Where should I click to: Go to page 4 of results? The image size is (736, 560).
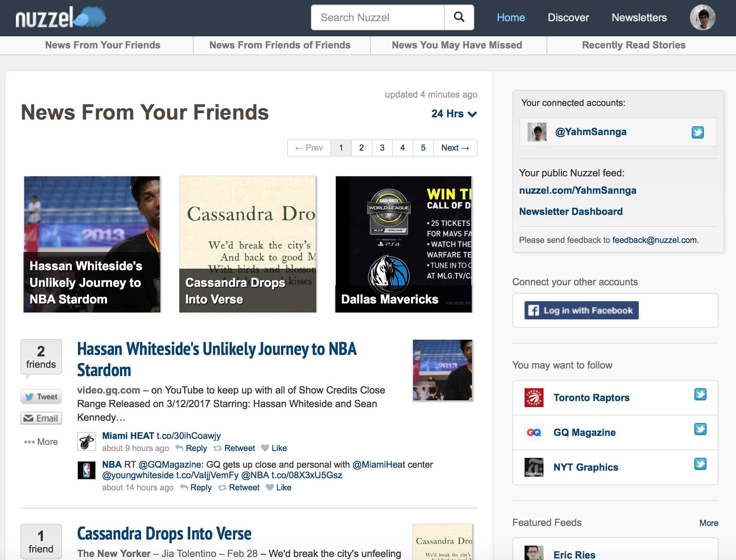403,148
